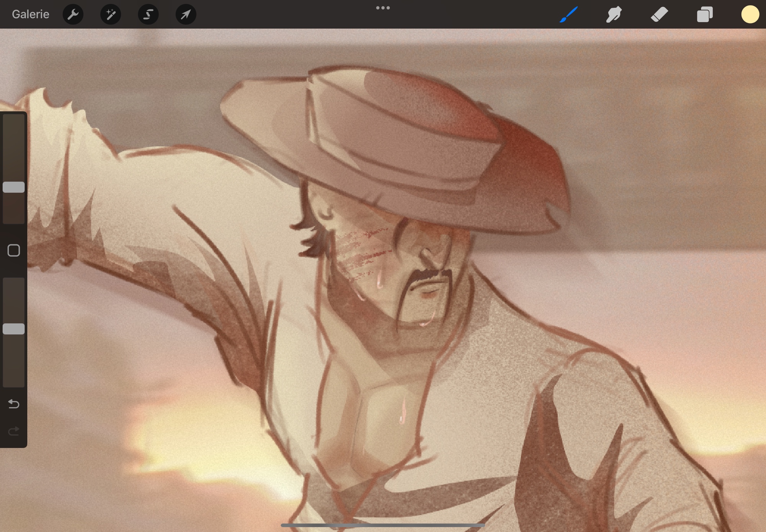Undo the last stroke
Screen dimensions: 766x532
[x=14, y=404]
